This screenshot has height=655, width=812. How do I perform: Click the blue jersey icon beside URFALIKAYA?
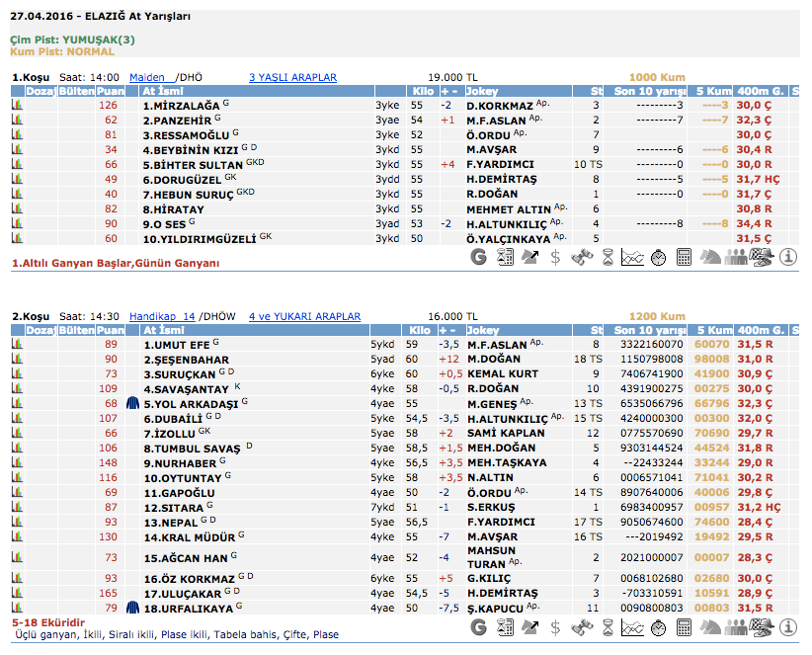(133, 608)
